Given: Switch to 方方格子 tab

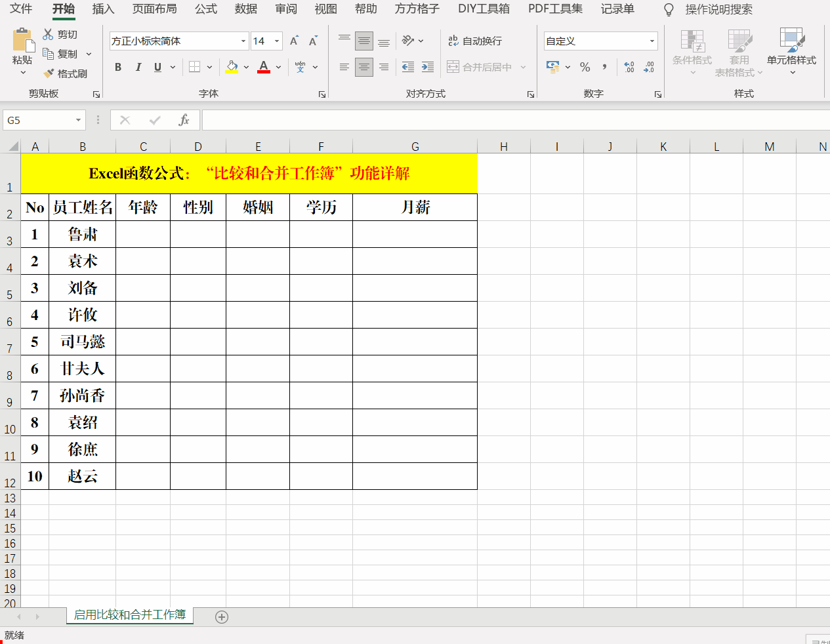Looking at the screenshot, I should (417, 9).
